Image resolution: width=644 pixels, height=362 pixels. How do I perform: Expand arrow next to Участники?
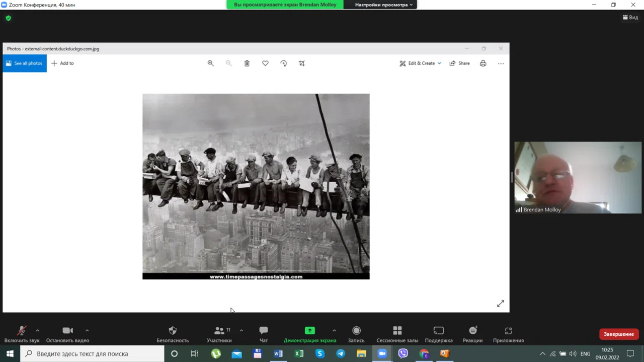pyautogui.click(x=242, y=331)
